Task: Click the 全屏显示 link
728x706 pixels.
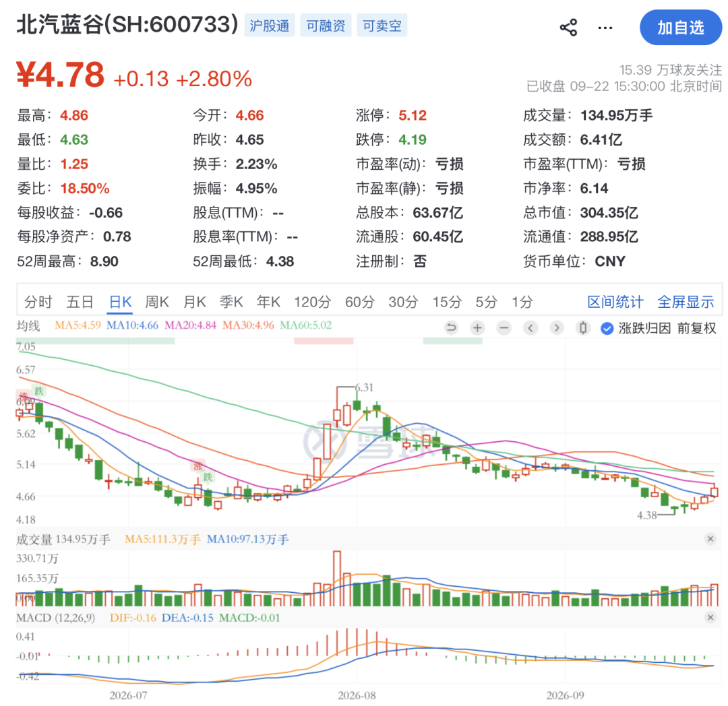Action: tap(686, 302)
